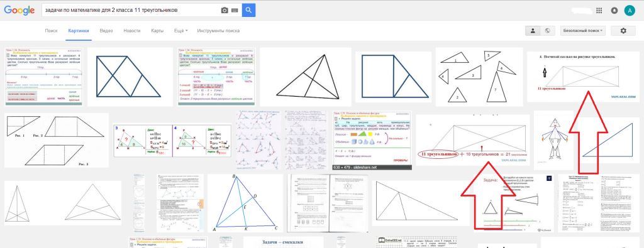This screenshot has height=248, width=644.
Task: Open the account avatar 'A'
Action: click(629, 11)
